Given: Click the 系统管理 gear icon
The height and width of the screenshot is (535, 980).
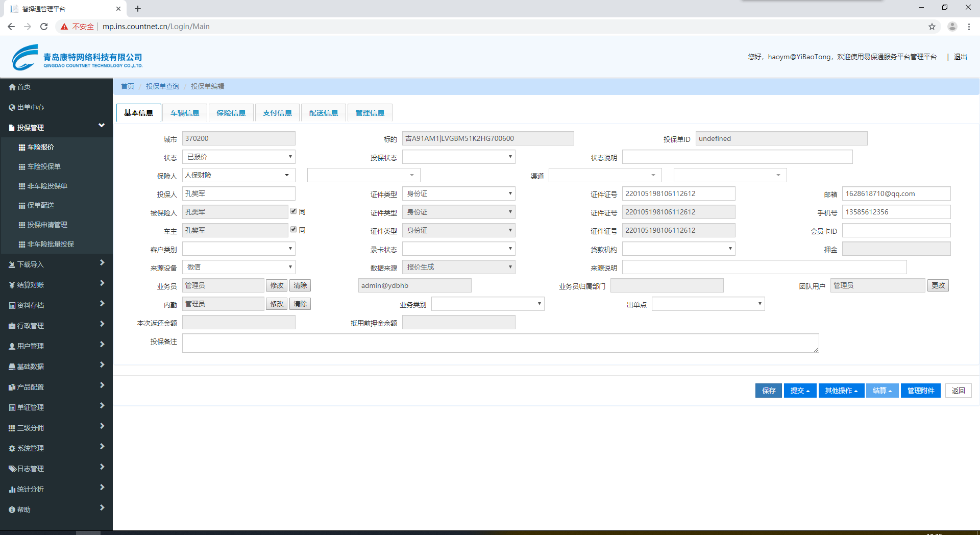Looking at the screenshot, I should 12,449.
